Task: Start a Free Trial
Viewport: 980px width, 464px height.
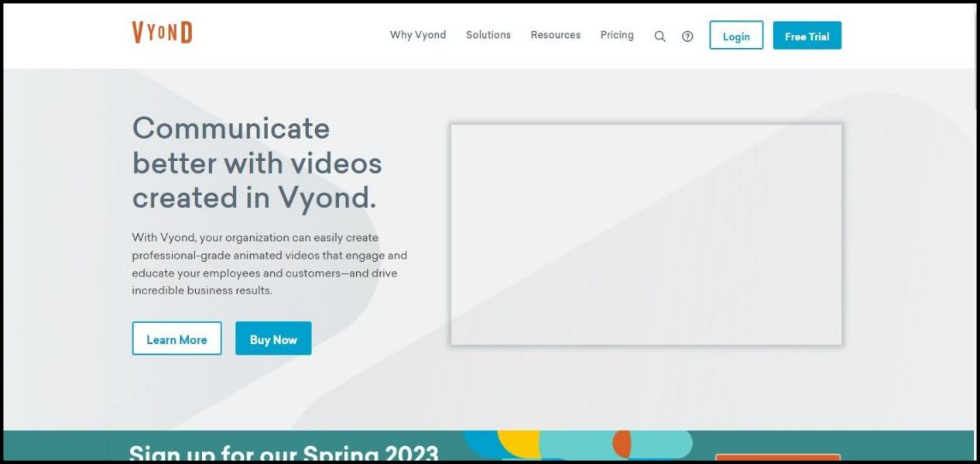Action: pos(807,36)
